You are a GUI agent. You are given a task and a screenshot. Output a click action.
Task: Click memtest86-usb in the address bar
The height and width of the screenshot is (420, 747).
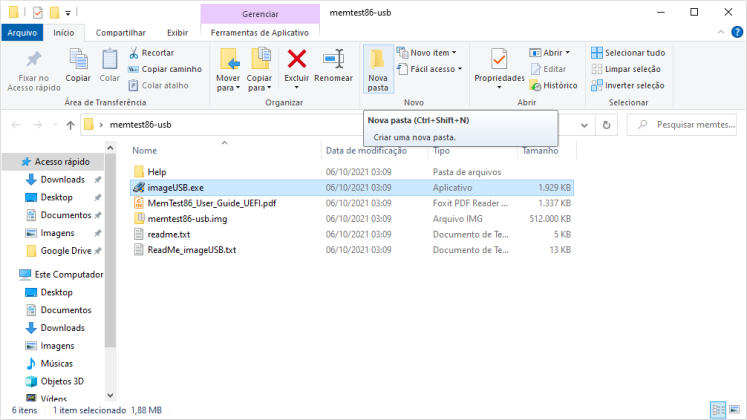141,125
